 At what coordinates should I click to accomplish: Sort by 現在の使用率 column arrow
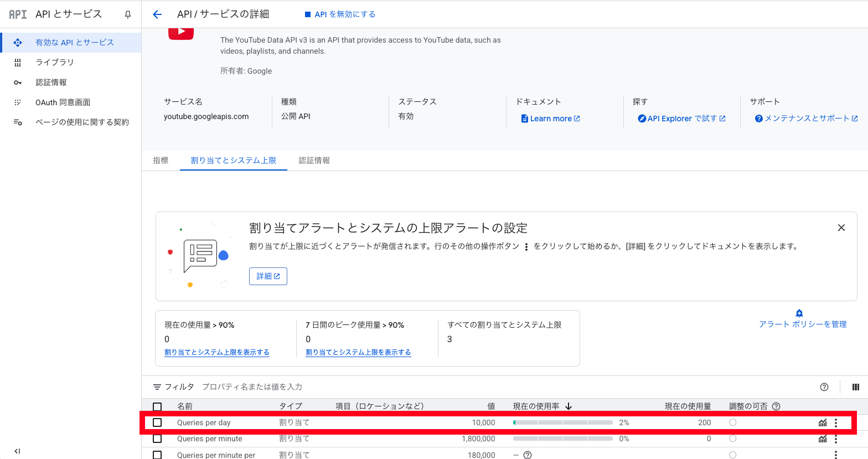(569, 406)
